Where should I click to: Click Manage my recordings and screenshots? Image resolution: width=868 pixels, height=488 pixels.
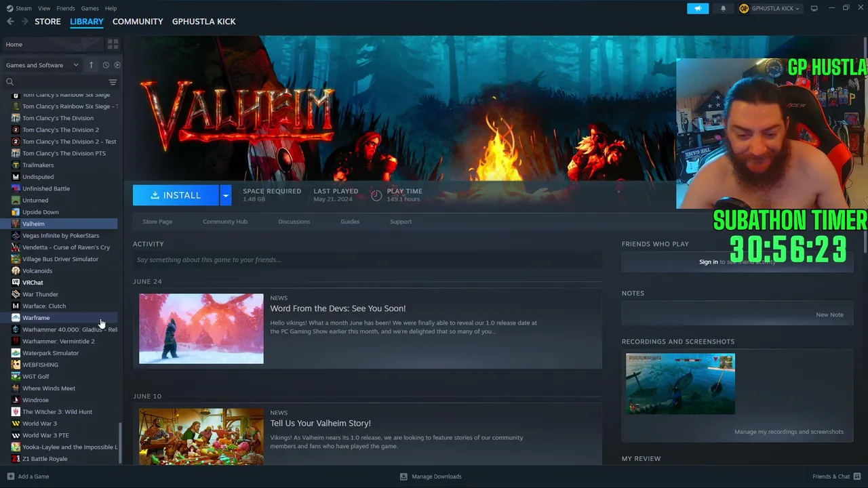[789, 432]
